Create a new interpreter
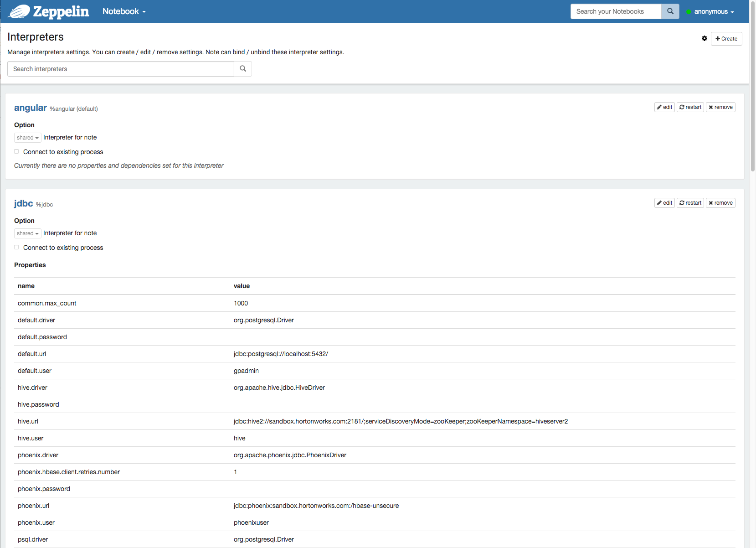 coord(726,39)
